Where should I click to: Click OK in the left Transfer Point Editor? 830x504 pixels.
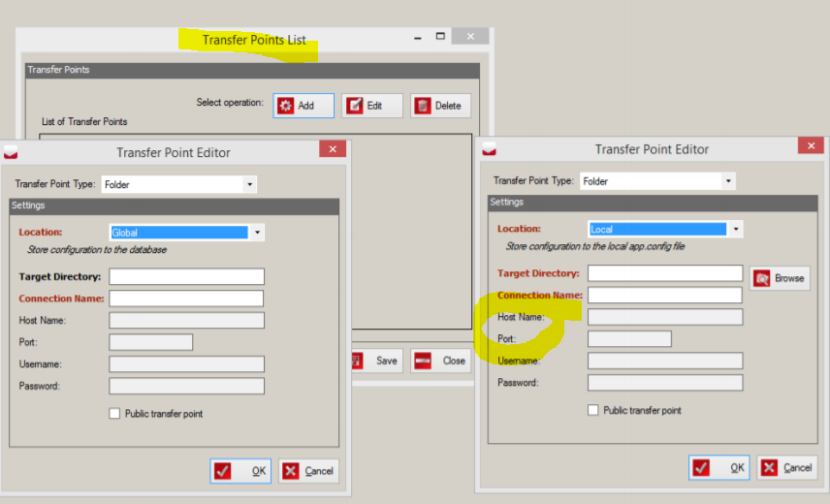(240, 471)
